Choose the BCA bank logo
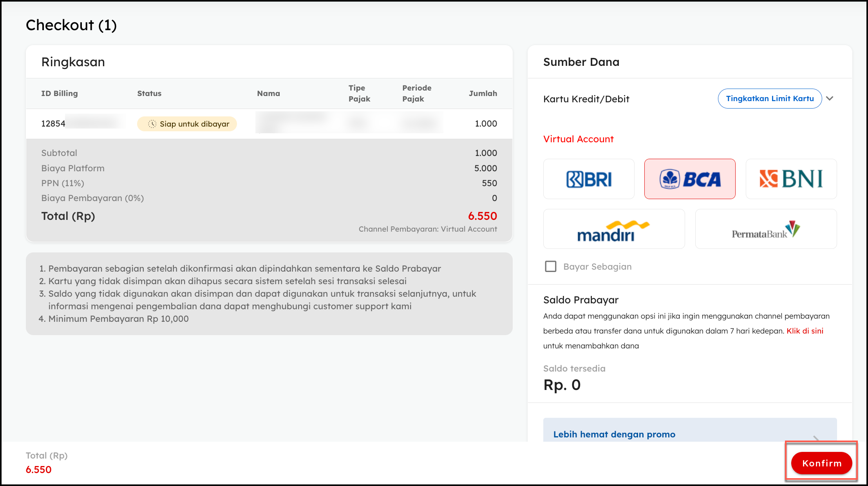 pos(690,179)
